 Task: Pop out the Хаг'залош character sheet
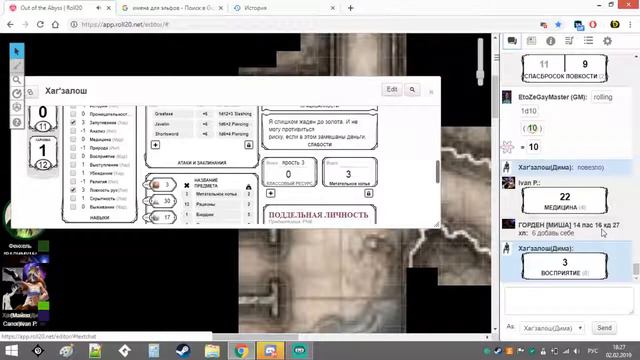pos(31,92)
